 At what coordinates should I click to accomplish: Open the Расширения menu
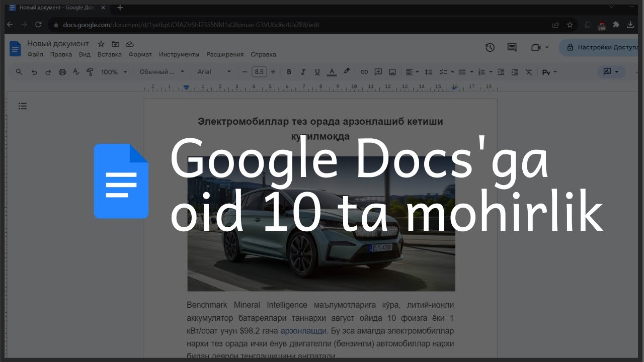(225, 54)
